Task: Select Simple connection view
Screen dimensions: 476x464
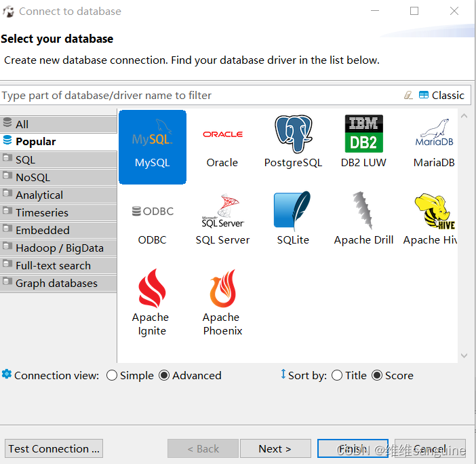Action: 130,376
